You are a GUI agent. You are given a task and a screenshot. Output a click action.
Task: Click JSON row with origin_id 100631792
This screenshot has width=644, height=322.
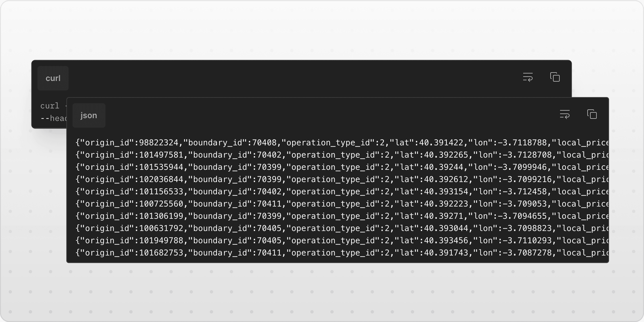tap(342, 228)
